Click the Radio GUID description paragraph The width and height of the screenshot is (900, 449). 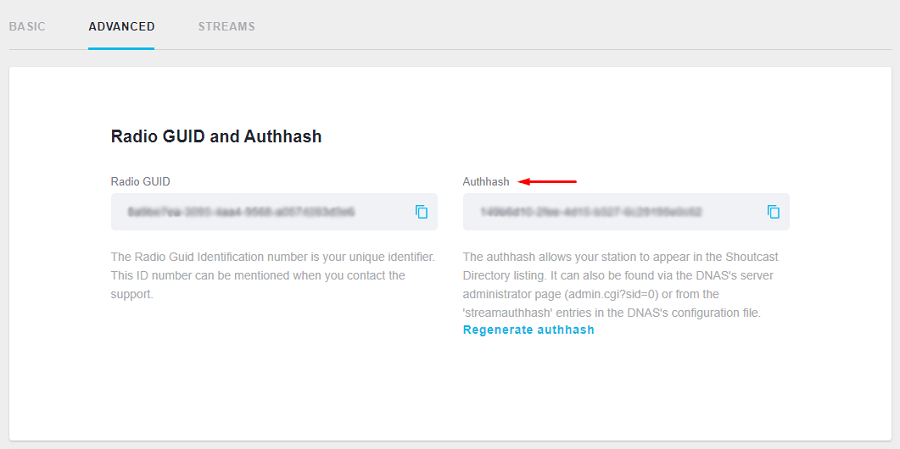[272, 275]
